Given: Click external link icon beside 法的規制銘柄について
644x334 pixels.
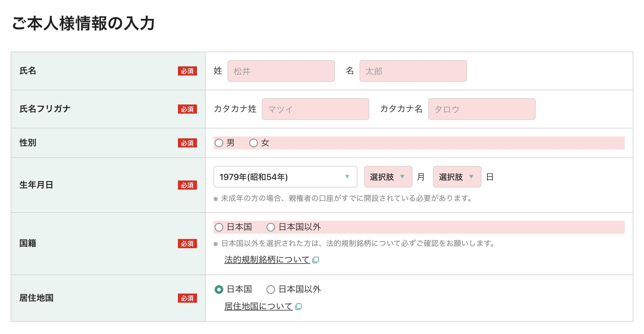Looking at the screenshot, I should 315,260.
